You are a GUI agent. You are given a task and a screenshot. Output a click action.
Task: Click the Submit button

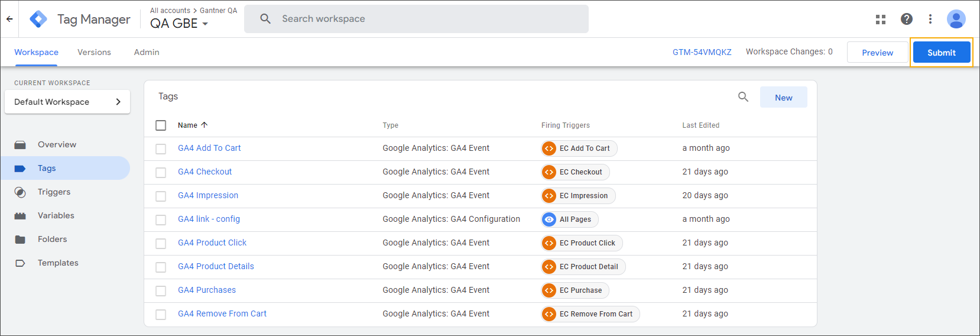tap(942, 53)
